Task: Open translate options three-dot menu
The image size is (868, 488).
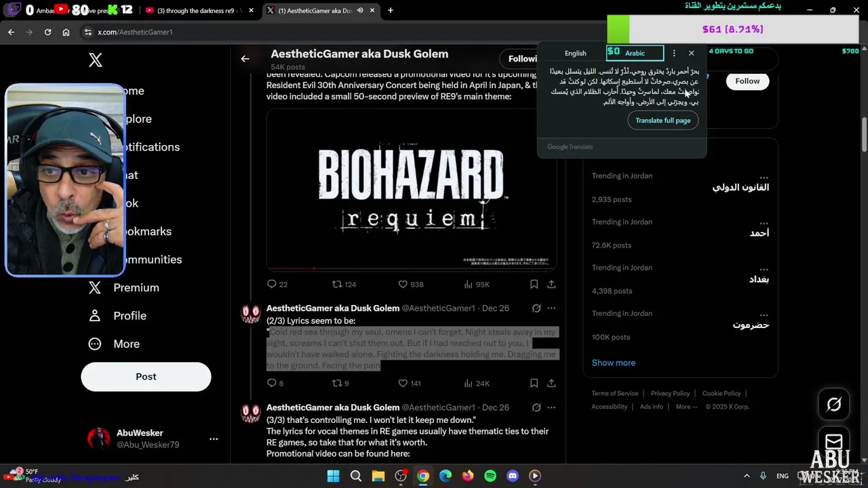Action: point(673,53)
